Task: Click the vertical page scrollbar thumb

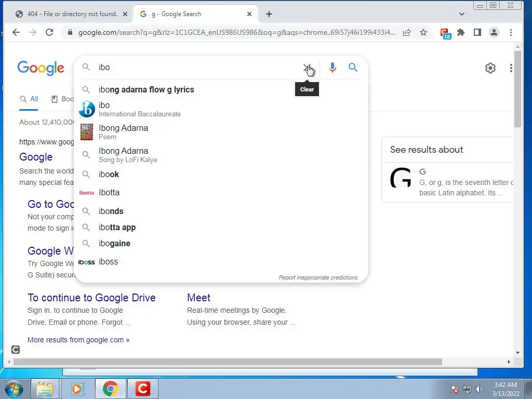Action: coord(517,89)
